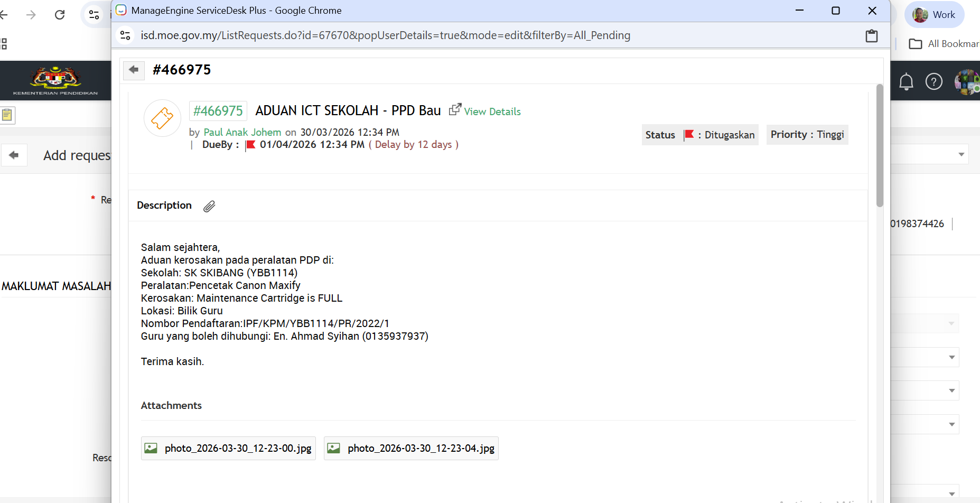This screenshot has width=980, height=503.
Task: Open the notifications bell icon
Action: click(x=906, y=82)
